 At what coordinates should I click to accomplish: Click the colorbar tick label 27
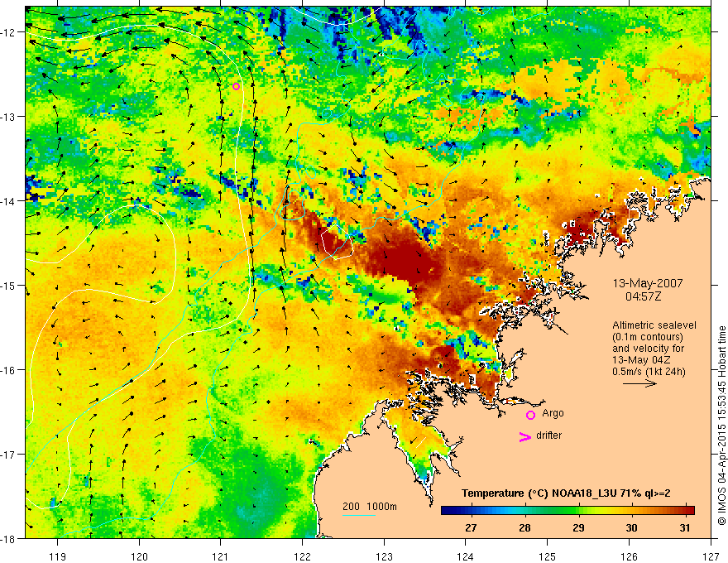(x=471, y=527)
